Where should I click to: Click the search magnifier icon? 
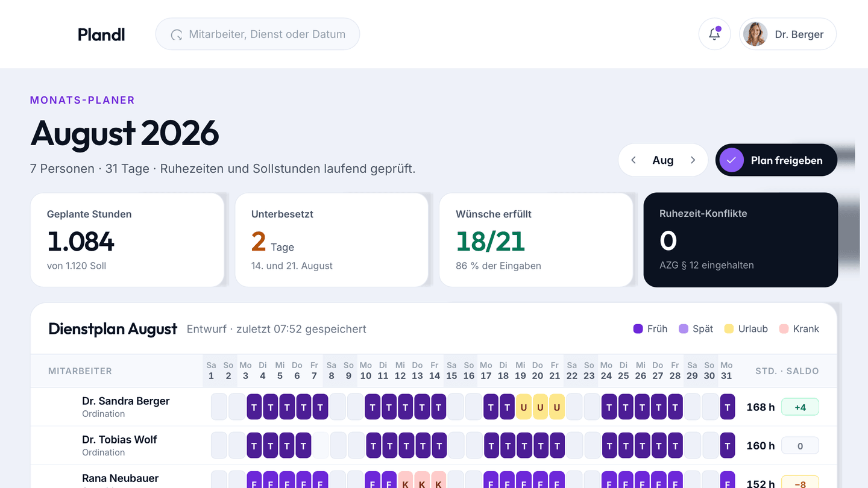pos(176,35)
